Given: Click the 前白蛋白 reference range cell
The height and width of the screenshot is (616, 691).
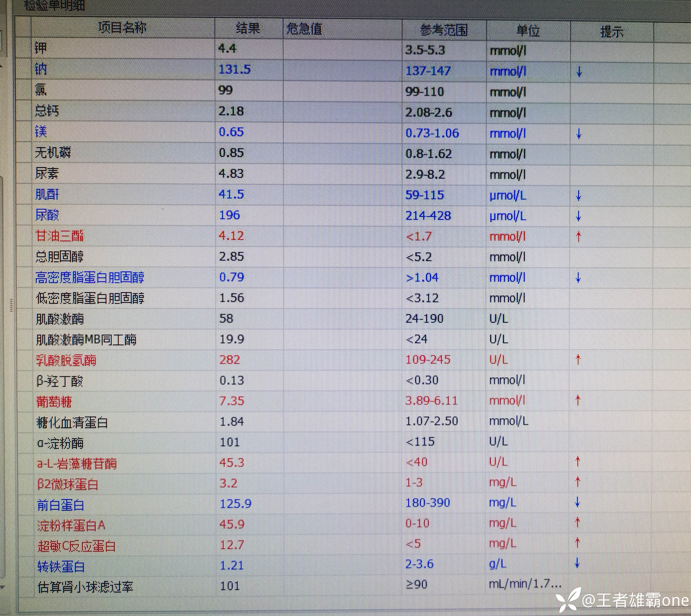Looking at the screenshot, I should (x=428, y=503).
